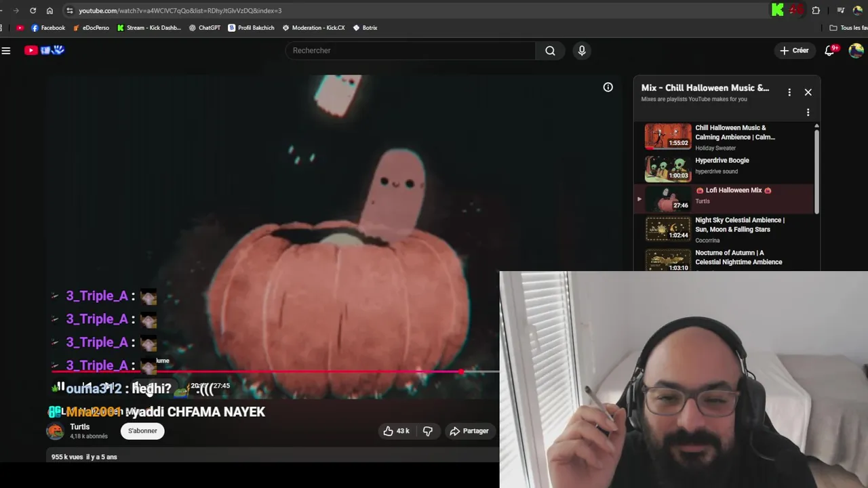The height and width of the screenshot is (488, 868).
Task: Open the Tous les favoris folder
Action: pos(849,28)
